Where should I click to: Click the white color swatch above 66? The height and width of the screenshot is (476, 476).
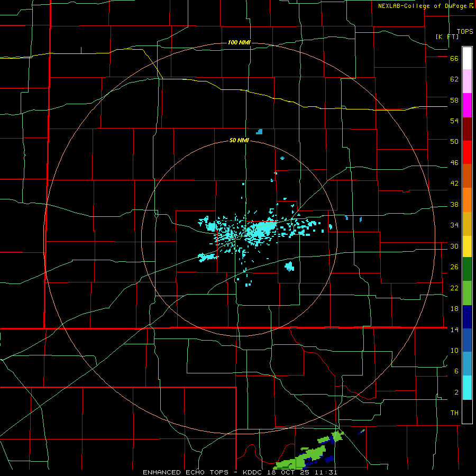(x=467, y=58)
